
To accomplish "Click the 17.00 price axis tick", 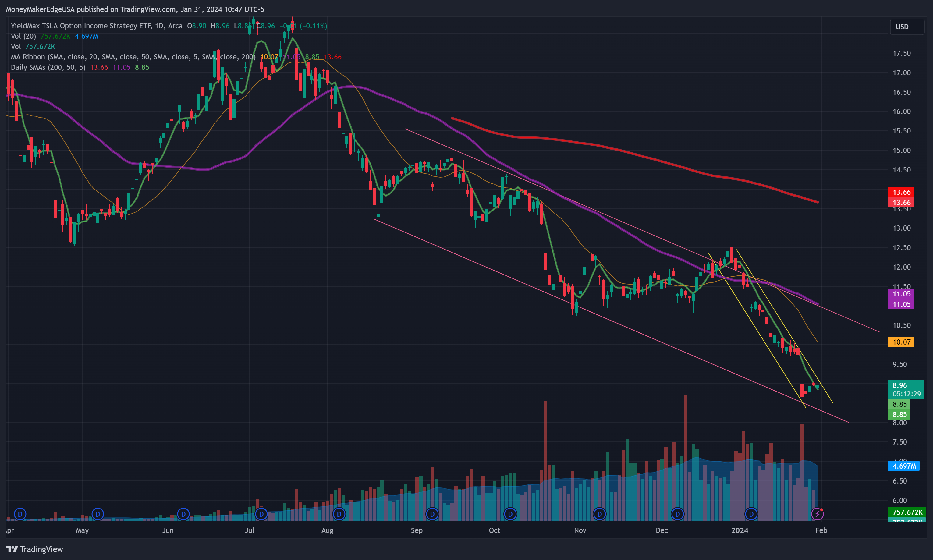I will click(901, 73).
